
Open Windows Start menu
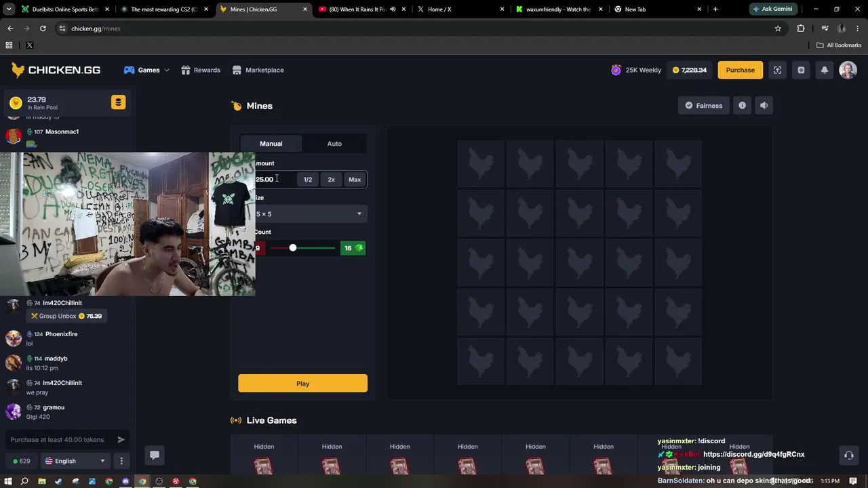click(7, 481)
